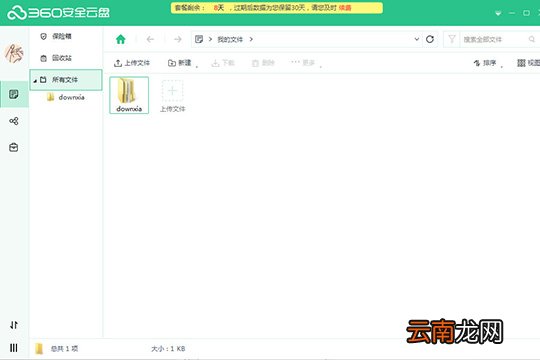This screenshot has width=540, height=360.
Task: Click the renew link in yellow banner
Action: (345, 8)
